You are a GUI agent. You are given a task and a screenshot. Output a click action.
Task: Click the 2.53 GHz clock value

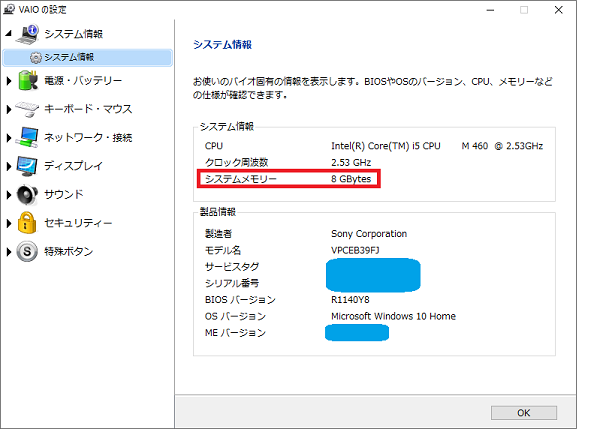coord(351,162)
